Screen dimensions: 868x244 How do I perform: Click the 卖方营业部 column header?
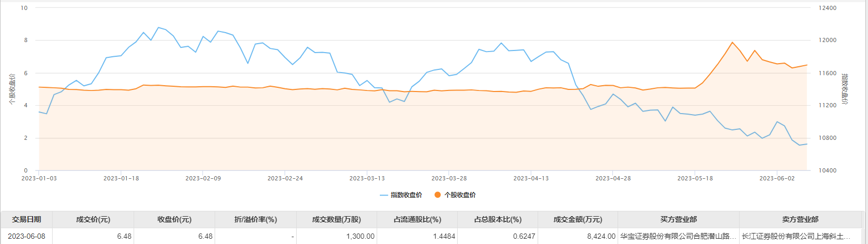(x=801, y=220)
